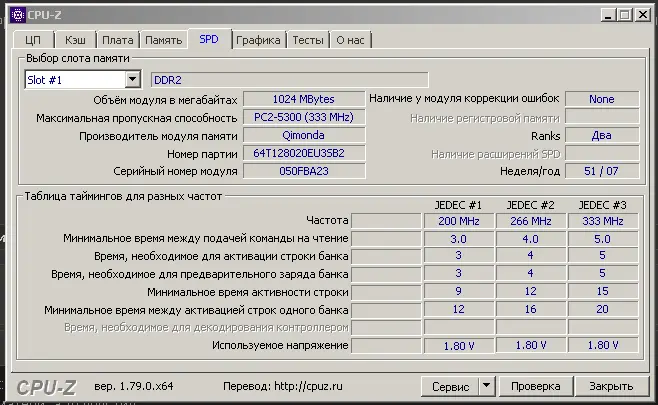Screen dimensions: 658x405
Task: Click the Сервис button
Action: [x=450, y=386]
